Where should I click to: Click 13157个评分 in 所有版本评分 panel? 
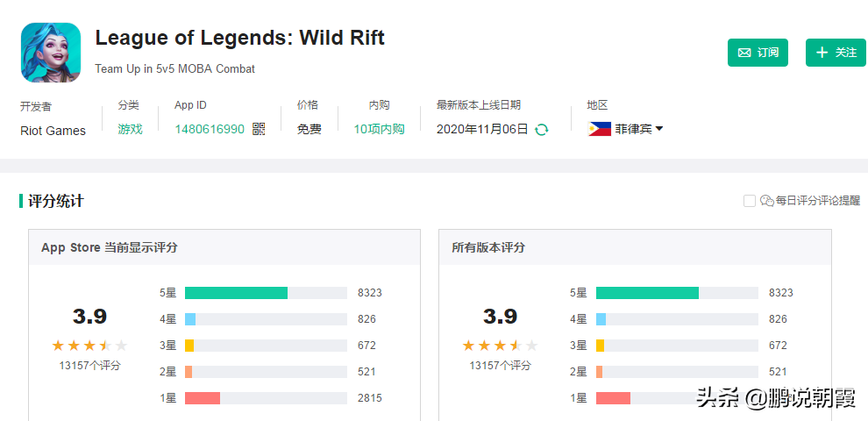[x=501, y=366]
